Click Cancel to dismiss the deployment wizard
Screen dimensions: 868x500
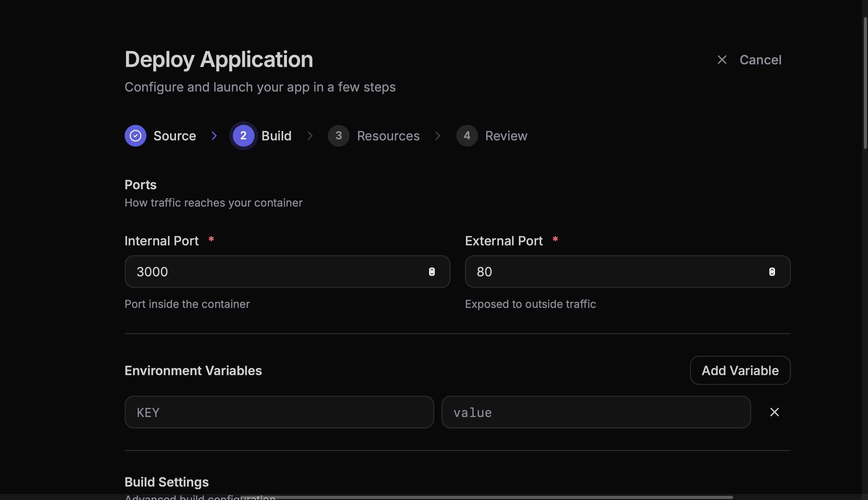[x=760, y=60]
